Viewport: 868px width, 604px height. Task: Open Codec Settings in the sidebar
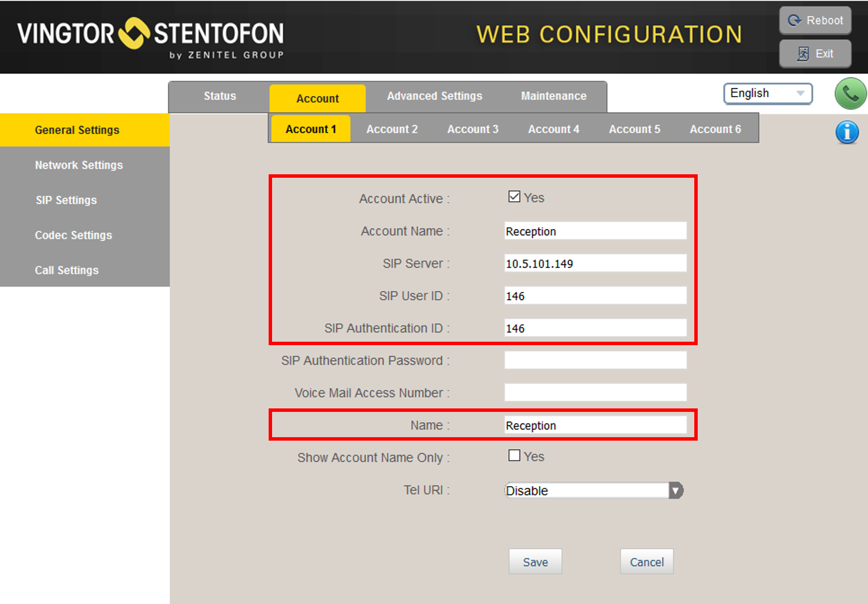tap(74, 235)
